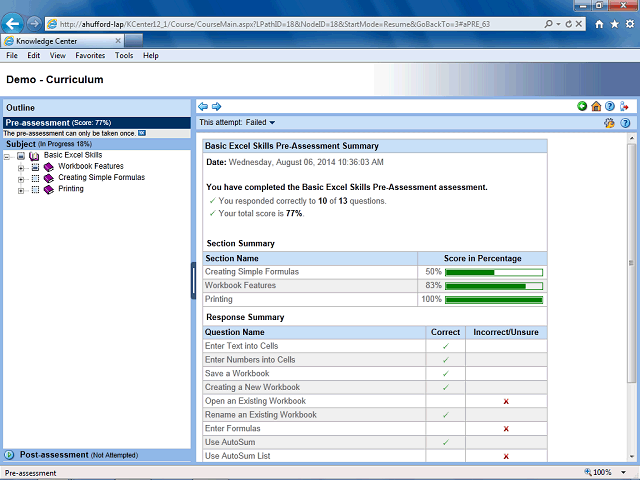This screenshot has height=480, width=640.
Task: Open the This attempt Failed dropdown
Action: coord(261,122)
